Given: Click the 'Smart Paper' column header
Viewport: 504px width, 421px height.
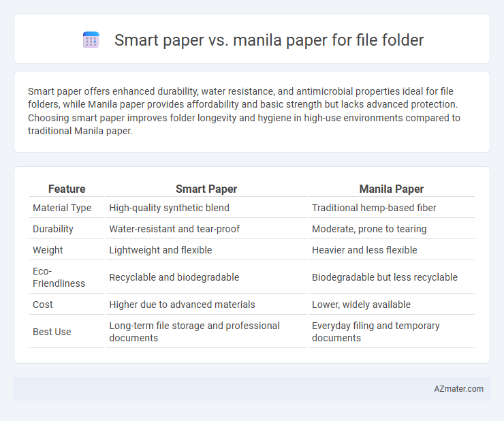Looking at the screenshot, I should (x=206, y=189).
